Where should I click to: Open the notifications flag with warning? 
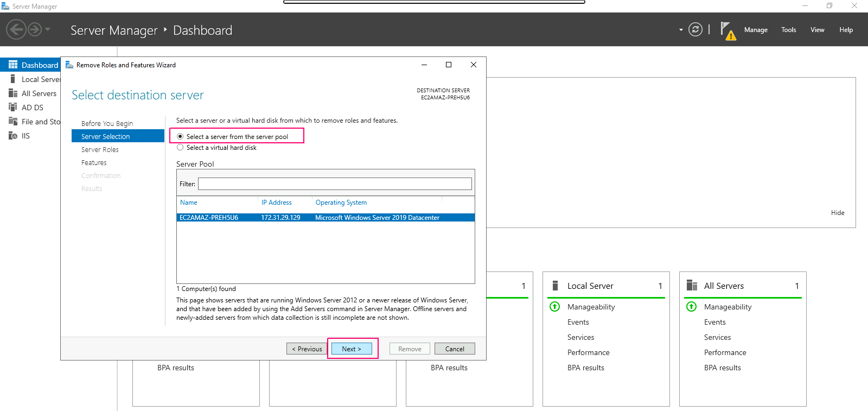pyautogui.click(x=728, y=31)
